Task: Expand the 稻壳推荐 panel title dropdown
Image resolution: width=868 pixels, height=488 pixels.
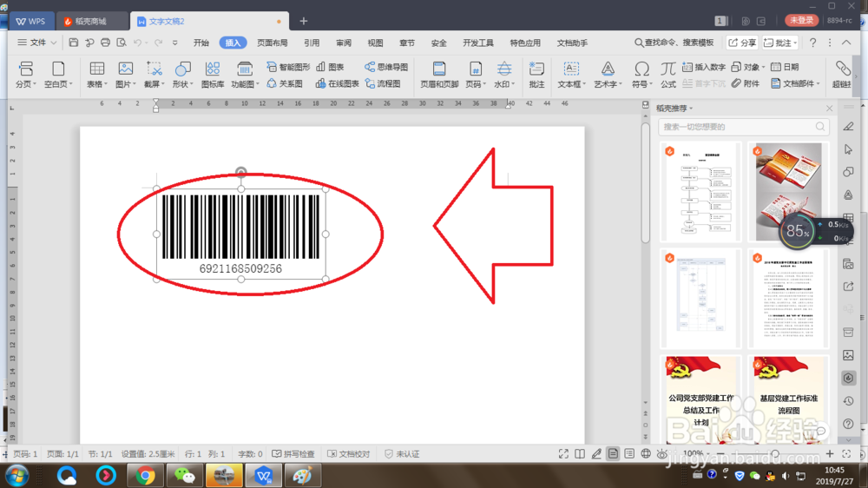Action: [x=692, y=109]
